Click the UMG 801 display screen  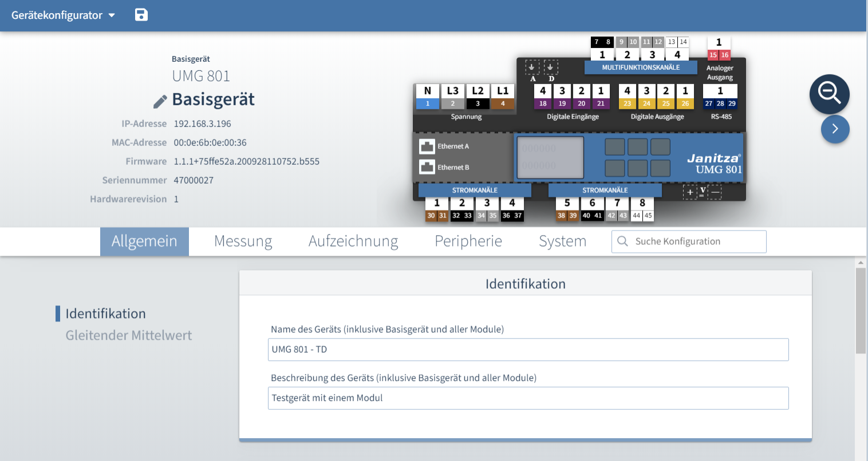550,157
